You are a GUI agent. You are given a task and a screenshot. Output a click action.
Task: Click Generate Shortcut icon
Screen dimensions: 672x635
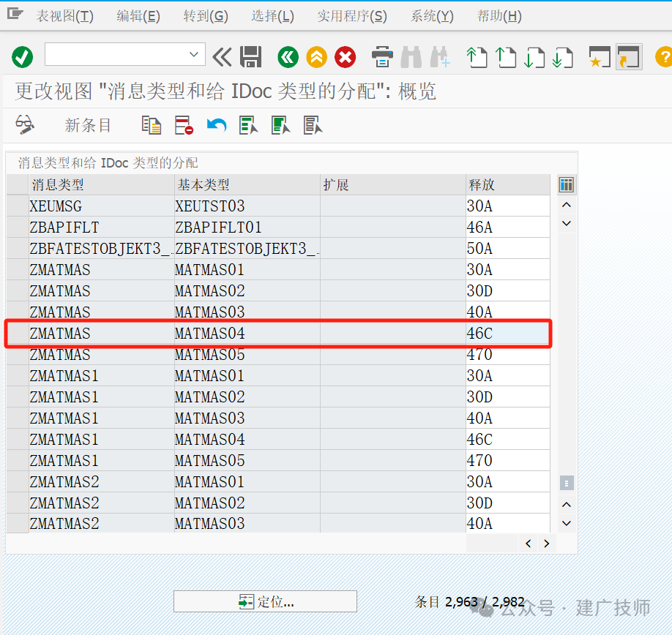(629, 57)
